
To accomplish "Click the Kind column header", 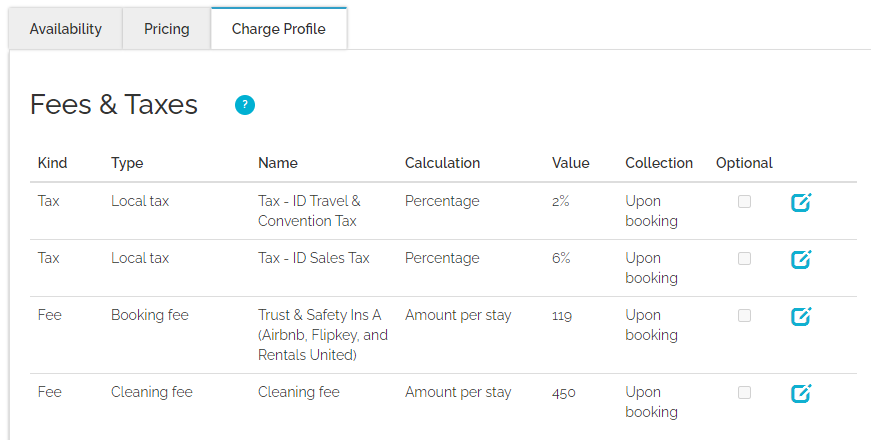I will point(52,163).
